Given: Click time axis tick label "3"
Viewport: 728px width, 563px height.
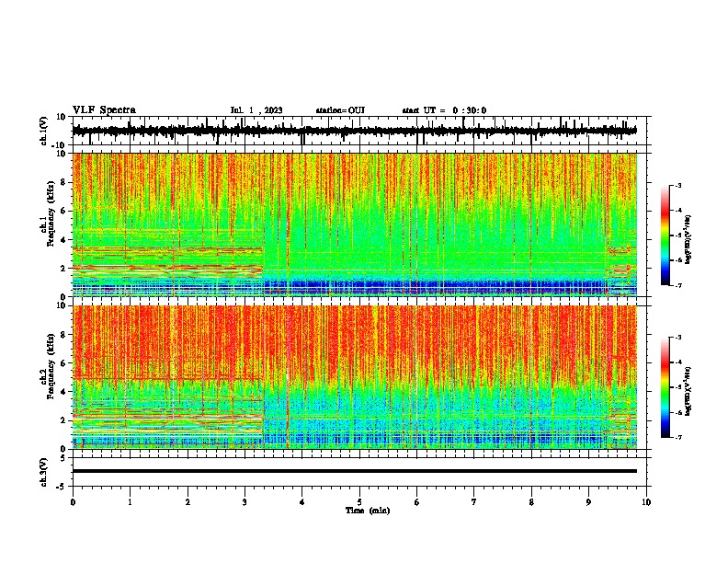Looking at the screenshot, I should (x=245, y=502).
